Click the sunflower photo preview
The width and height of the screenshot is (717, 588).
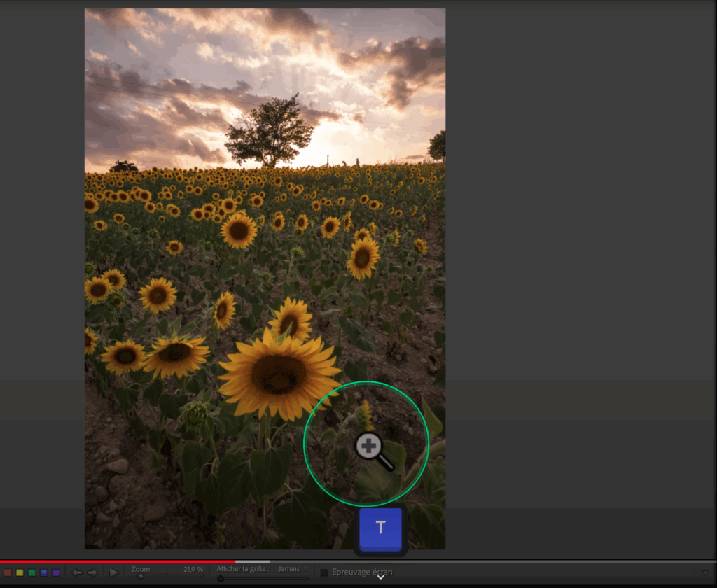[x=265, y=280]
